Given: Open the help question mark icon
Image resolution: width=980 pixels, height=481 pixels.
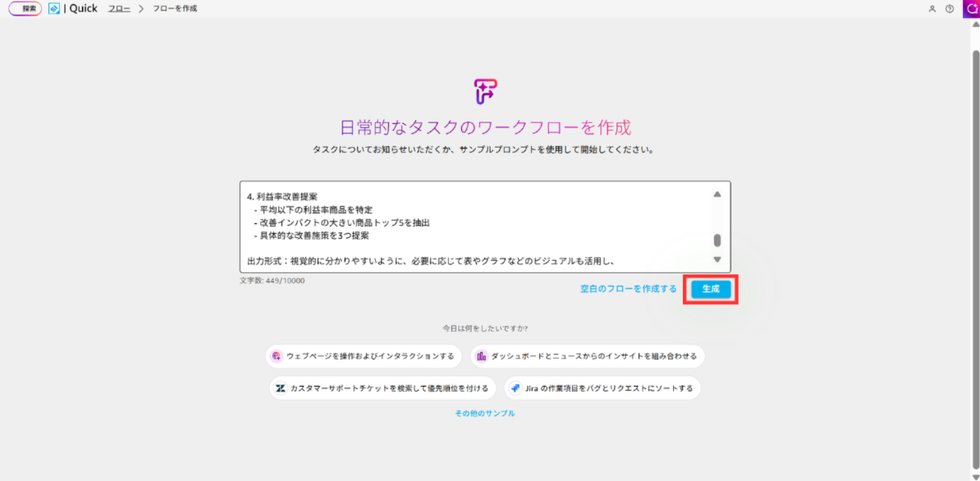Looking at the screenshot, I should (x=950, y=9).
